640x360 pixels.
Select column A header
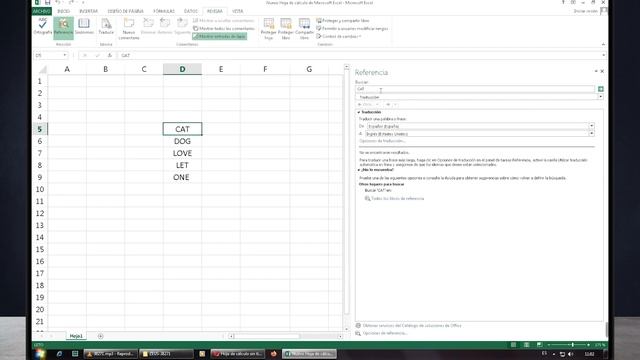[x=67, y=69]
